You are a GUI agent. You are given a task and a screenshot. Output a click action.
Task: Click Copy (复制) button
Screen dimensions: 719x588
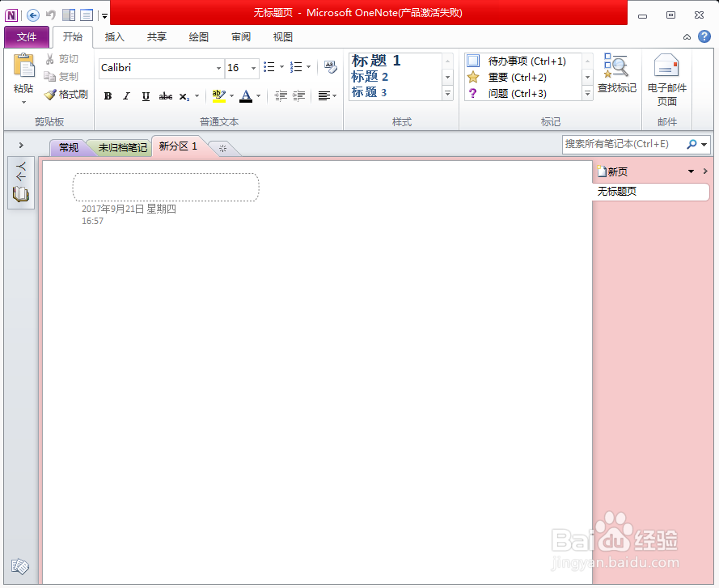pyautogui.click(x=62, y=77)
